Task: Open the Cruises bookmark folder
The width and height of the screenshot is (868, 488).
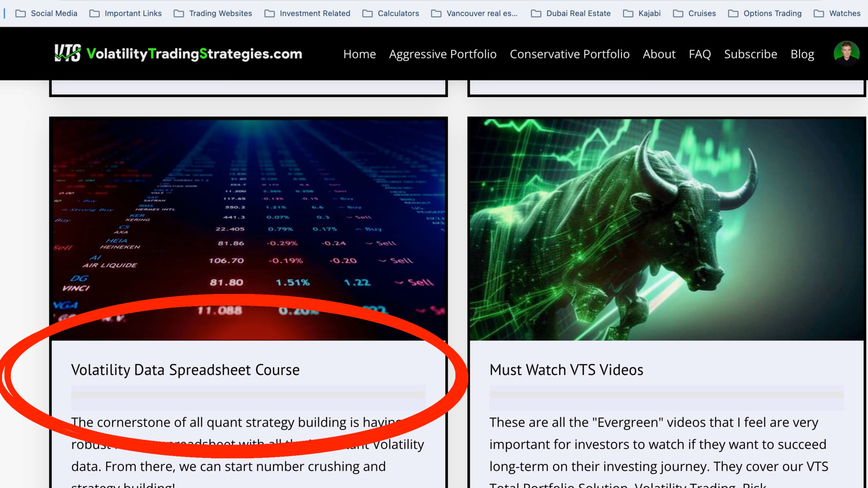Action: [695, 14]
